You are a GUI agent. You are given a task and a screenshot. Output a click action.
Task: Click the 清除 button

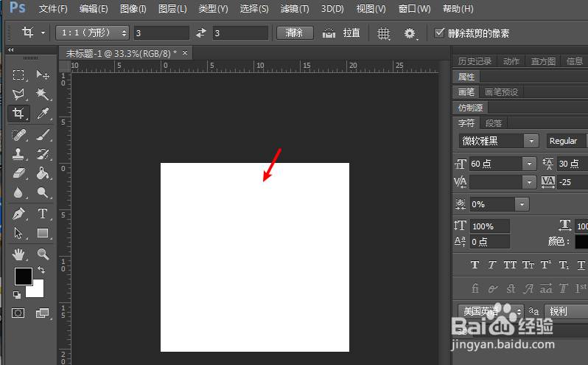(295, 33)
